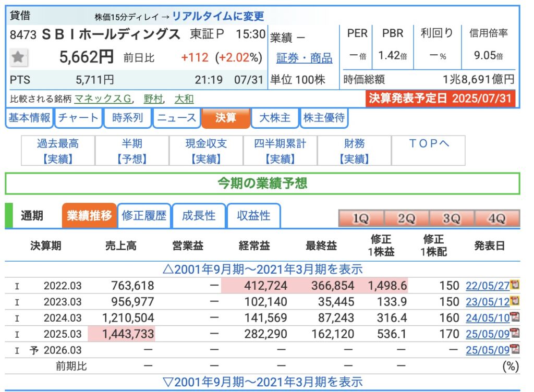Open 25/05/09 link in the 2025.03 row
Image resolution: width=534 pixels, height=392 pixels.
tap(488, 334)
